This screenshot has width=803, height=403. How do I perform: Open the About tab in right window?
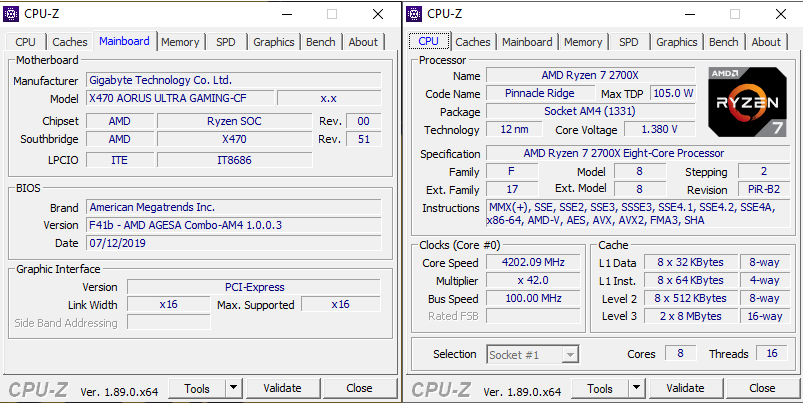click(766, 42)
